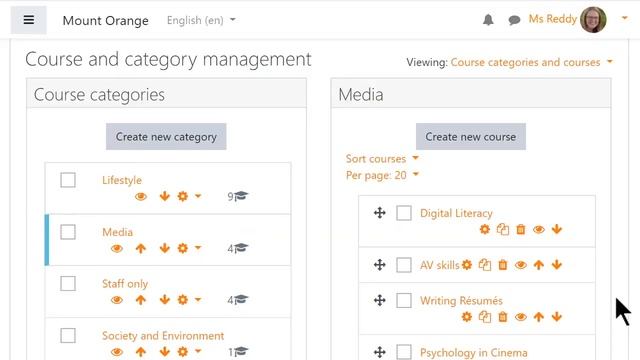Select the AV skills course checkbox
Image resolution: width=640 pixels, height=360 pixels.
click(x=404, y=265)
